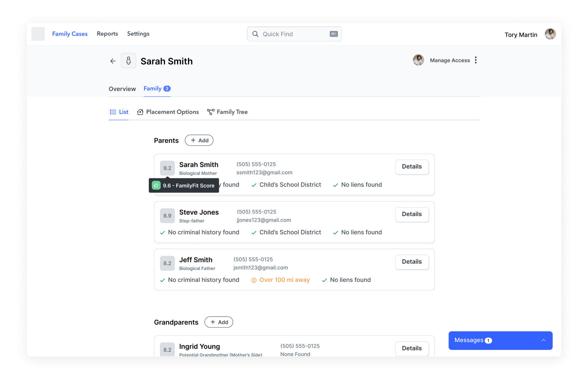Click Ingrid Young's phone number
588x381 pixels.
tap(300, 346)
